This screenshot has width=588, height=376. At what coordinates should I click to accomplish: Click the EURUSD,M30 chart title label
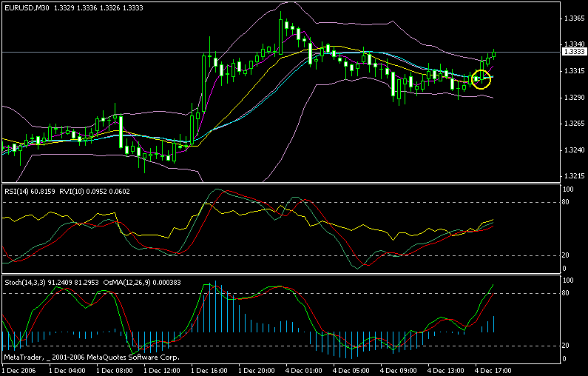[23, 7]
